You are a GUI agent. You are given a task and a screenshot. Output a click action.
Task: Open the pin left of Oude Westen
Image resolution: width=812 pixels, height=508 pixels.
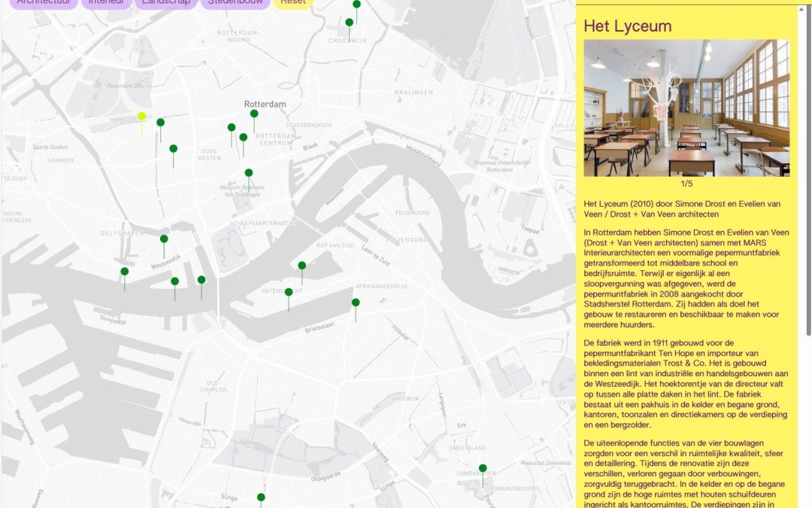[174, 149]
